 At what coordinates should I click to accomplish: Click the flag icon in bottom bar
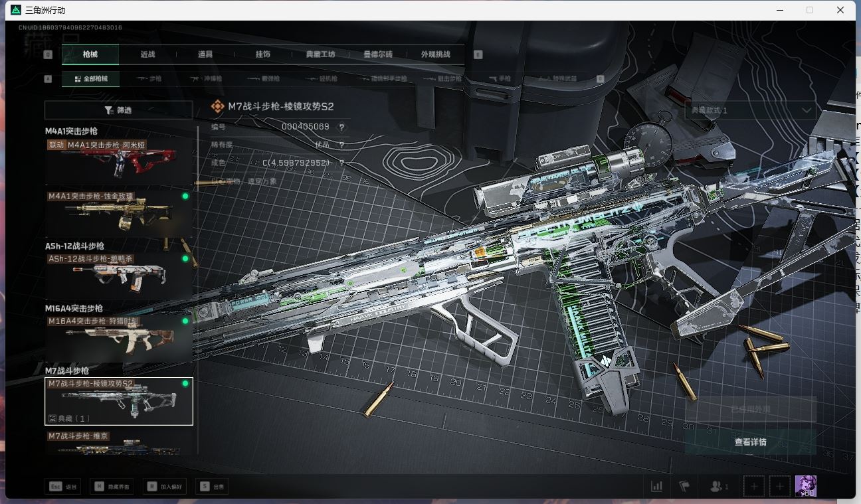(x=684, y=487)
